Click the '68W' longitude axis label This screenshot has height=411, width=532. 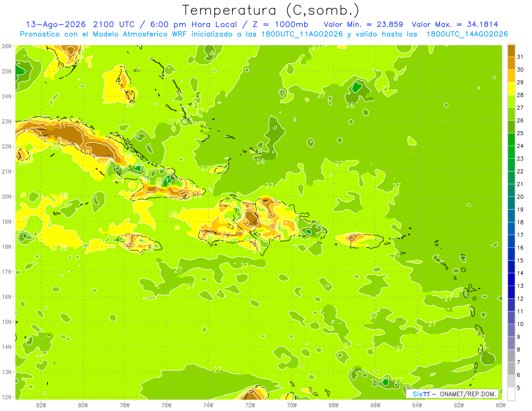(334, 404)
